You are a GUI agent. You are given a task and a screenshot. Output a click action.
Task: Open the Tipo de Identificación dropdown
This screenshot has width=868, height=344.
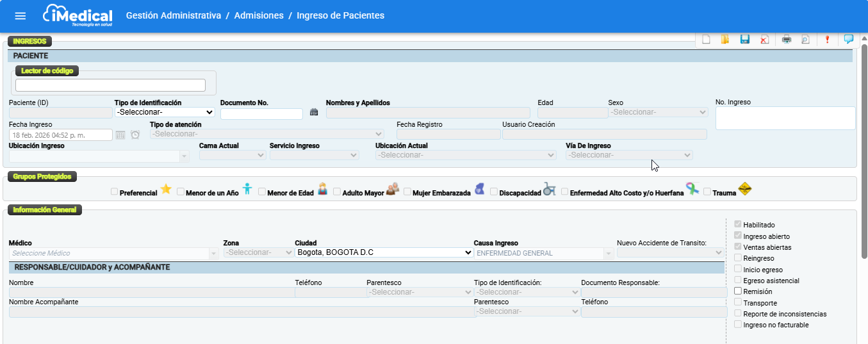click(165, 112)
